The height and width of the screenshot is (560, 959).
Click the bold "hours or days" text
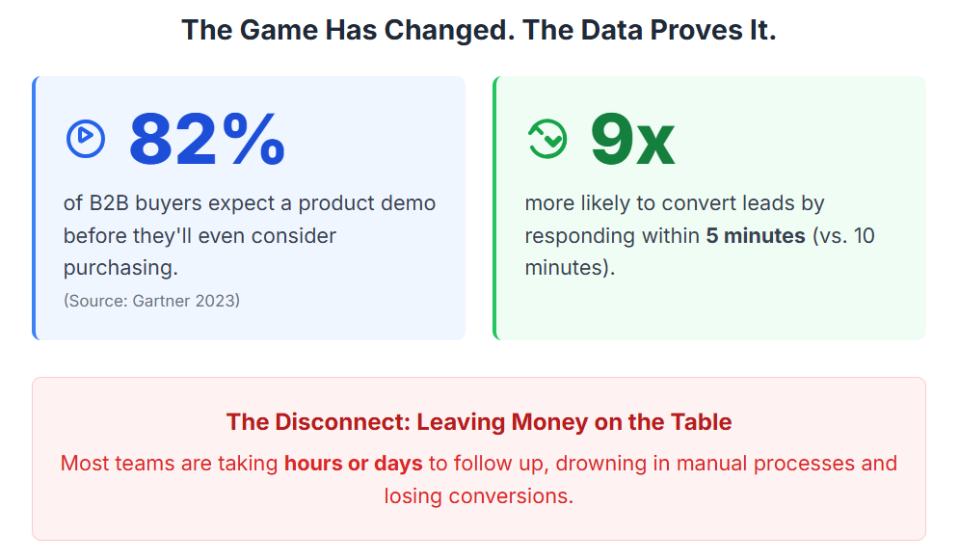click(354, 464)
